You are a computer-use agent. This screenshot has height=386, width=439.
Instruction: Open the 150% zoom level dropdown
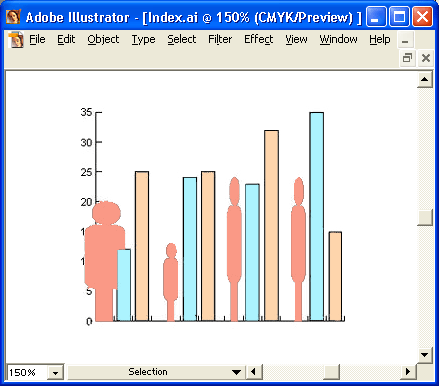click(x=55, y=372)
